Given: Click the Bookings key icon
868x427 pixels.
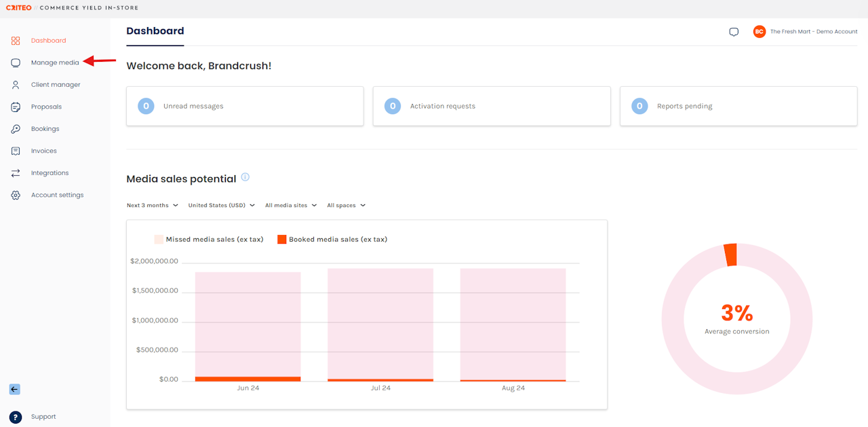Looking at the screenshot, I should 16,129.
